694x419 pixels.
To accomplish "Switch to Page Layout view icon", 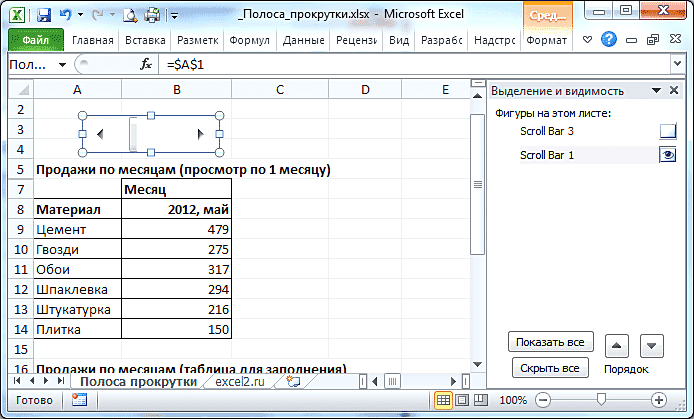I will tap(464, 400).
